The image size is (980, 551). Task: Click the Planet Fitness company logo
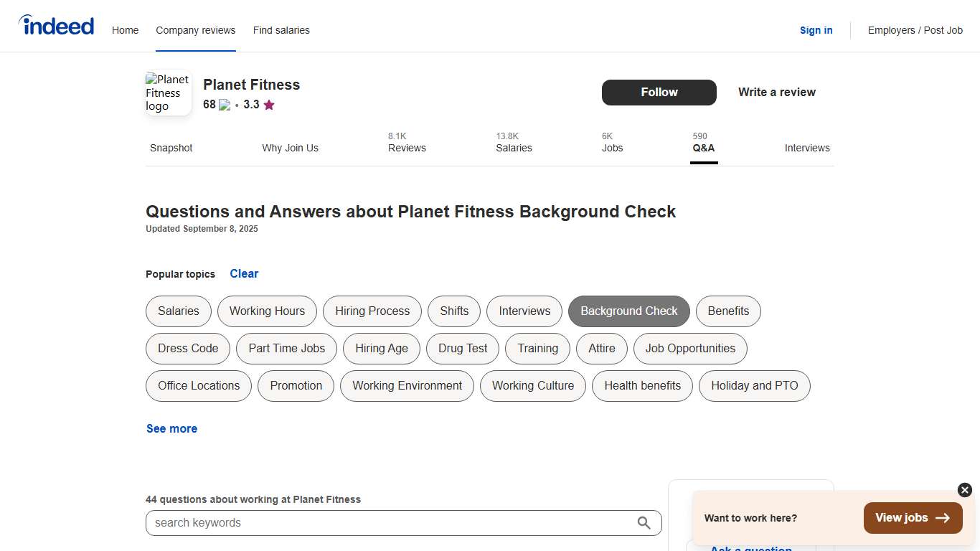(x=168, y=92)
